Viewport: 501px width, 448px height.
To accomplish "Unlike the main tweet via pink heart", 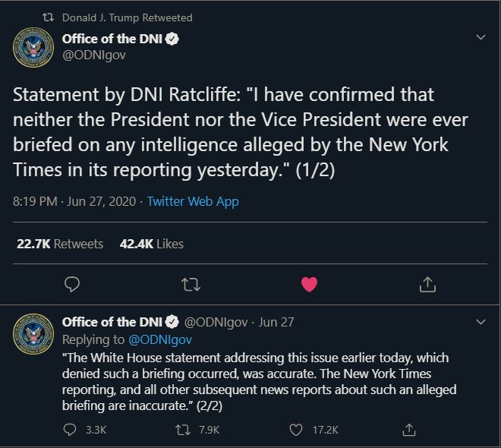I will tap(309, 284).
